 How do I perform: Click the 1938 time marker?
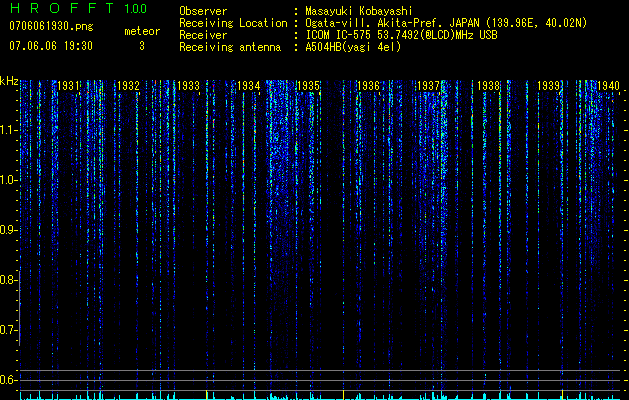[489, 86]
